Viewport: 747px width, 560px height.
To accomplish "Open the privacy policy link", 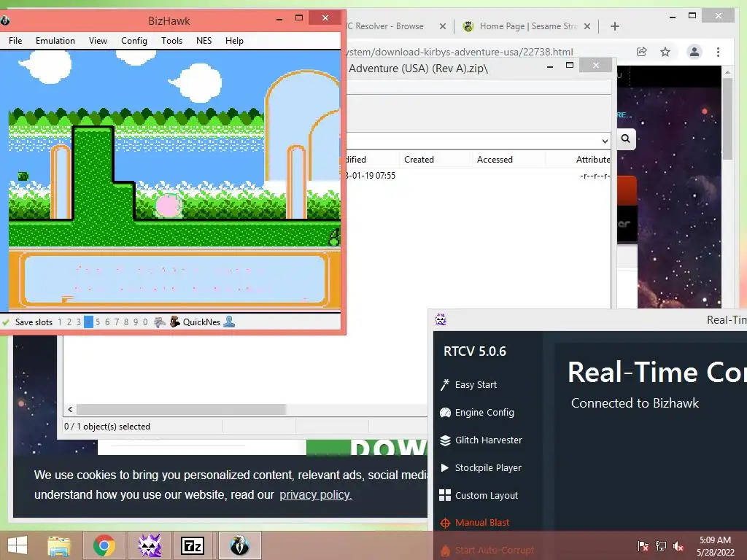I will 315,495.
